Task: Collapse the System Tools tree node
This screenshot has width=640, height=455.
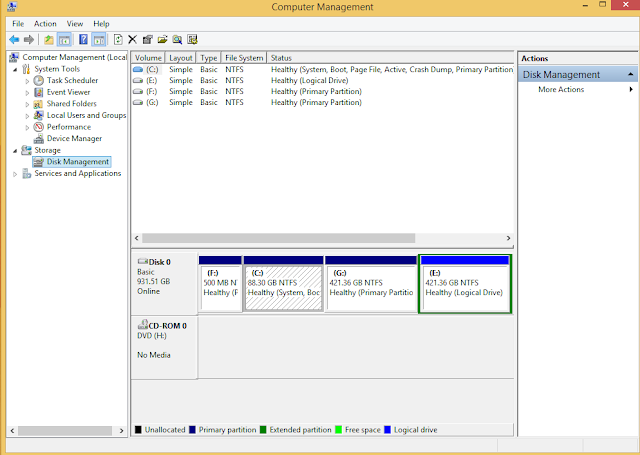Action: pos(15,69)
